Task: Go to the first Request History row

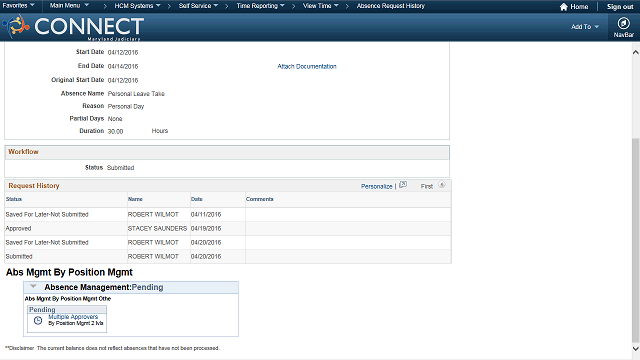Action: [x=427, y=186]
